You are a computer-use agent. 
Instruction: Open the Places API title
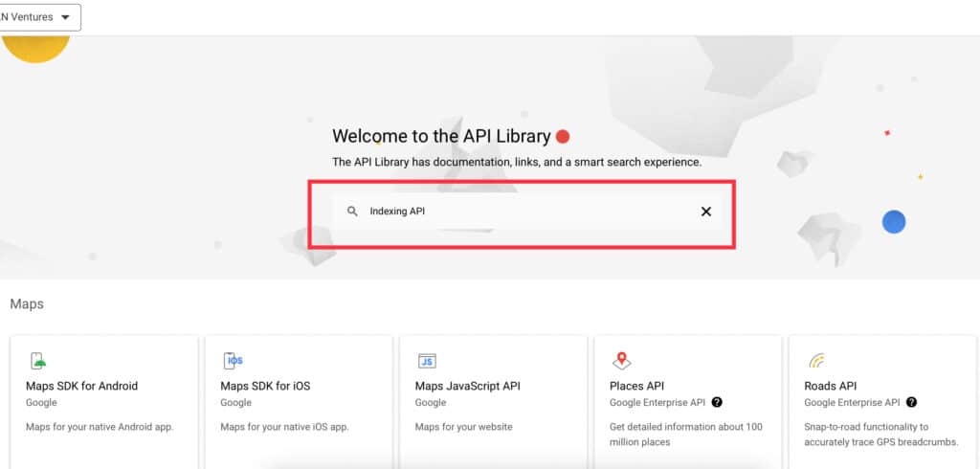(636, 386)
